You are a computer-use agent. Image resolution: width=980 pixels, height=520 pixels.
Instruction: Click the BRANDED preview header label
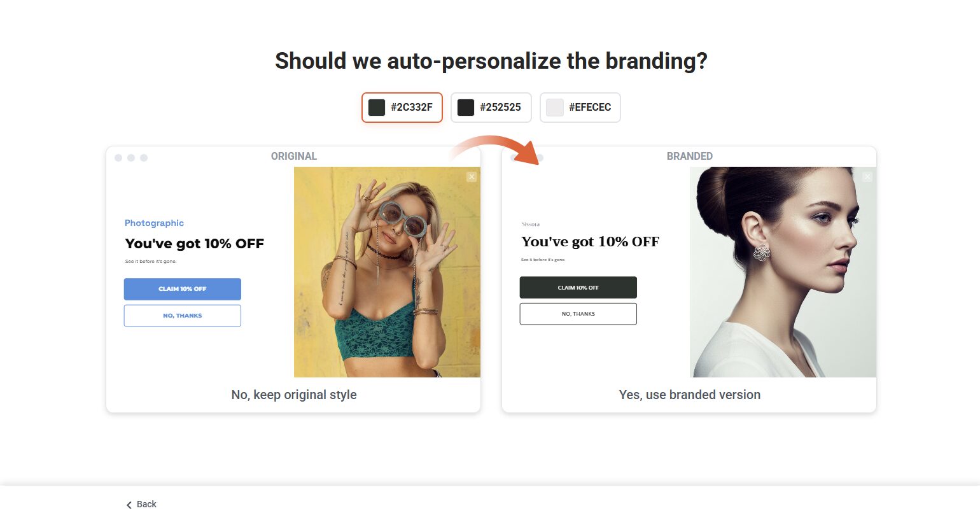[x=689, y=156]
